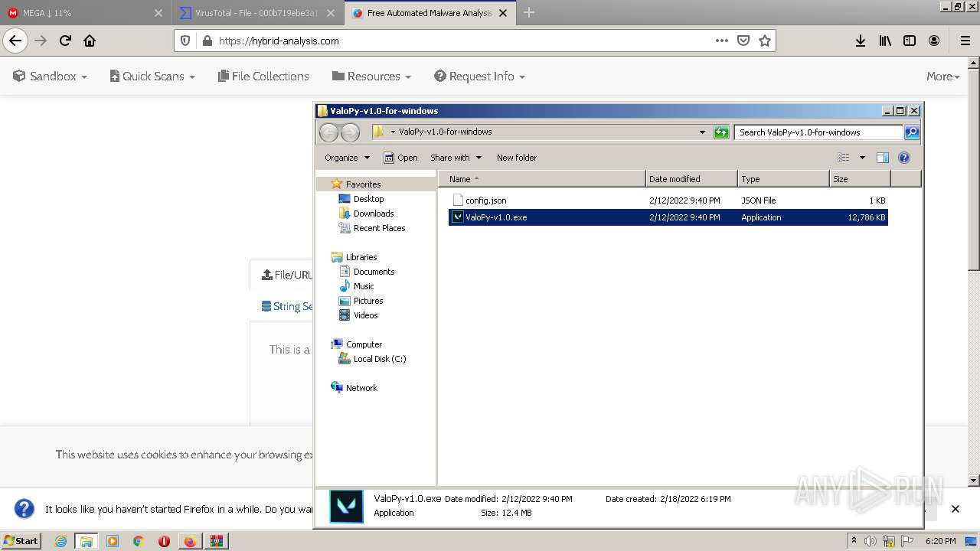Expand the address bar breadcrumb arrow

click(393, 132)
